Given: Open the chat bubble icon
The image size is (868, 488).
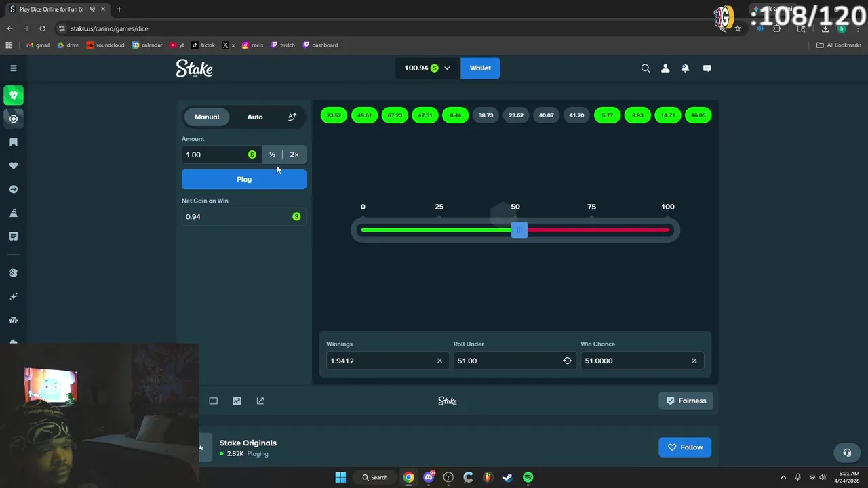Looking at the screenshot, I should pyautogui.click(x=707, y=68).
